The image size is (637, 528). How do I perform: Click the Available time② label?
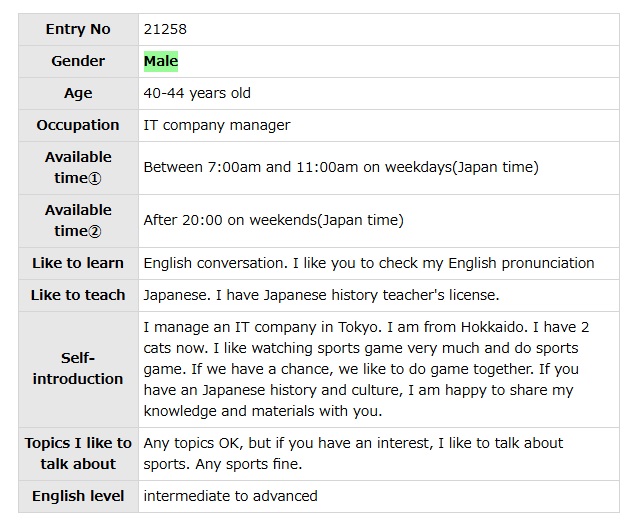tap(78, 220)
